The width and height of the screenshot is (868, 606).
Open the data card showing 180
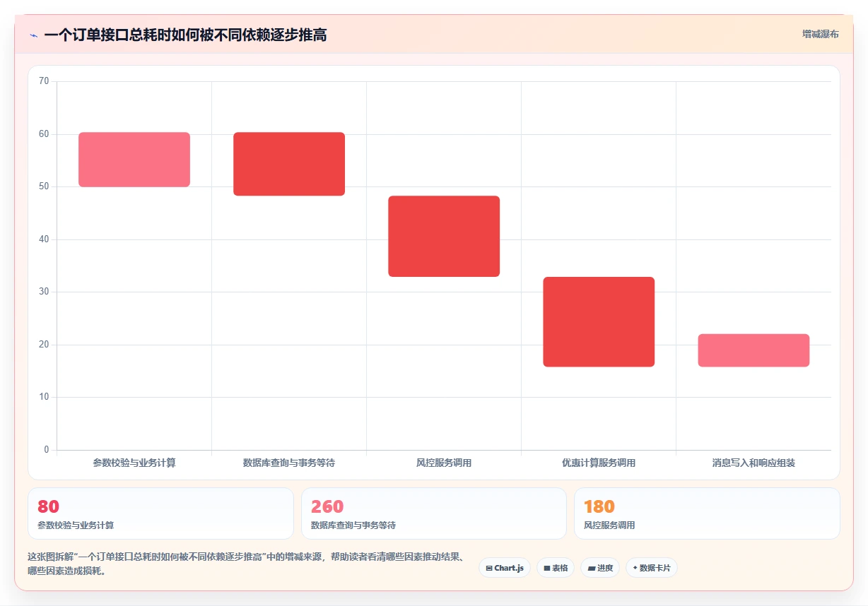pos(707,513)
